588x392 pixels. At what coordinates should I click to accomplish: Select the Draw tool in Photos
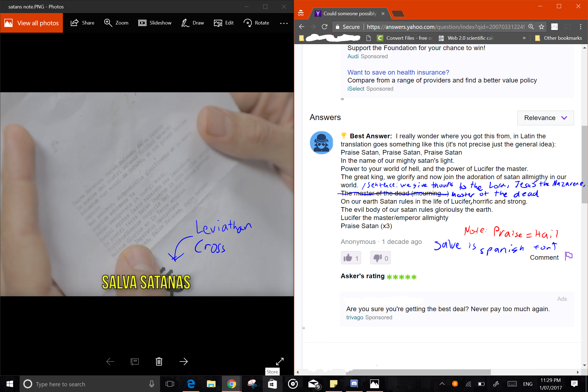pos(192,23)
